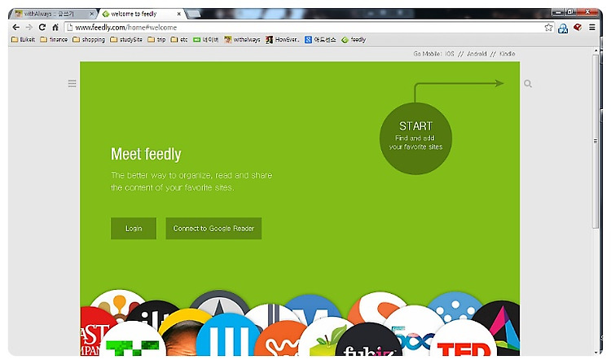Open the first bookmark folder on the bar

point(24,40)
